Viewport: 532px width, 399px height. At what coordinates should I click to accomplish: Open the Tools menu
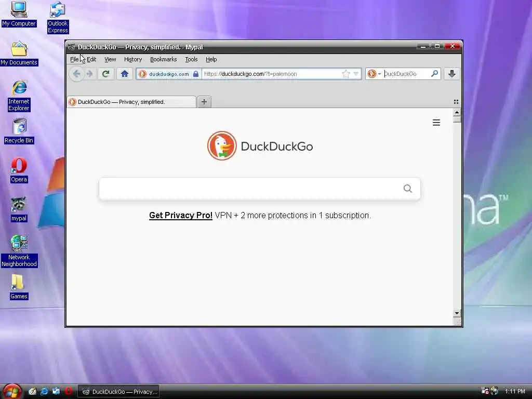pyautogui.click(x=191, y=59)
